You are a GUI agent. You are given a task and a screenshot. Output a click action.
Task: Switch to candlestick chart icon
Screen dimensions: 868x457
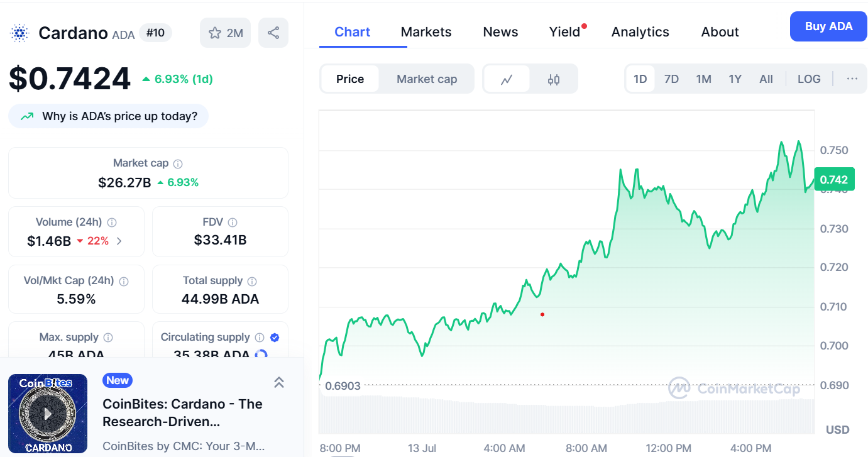pos(554,79)
